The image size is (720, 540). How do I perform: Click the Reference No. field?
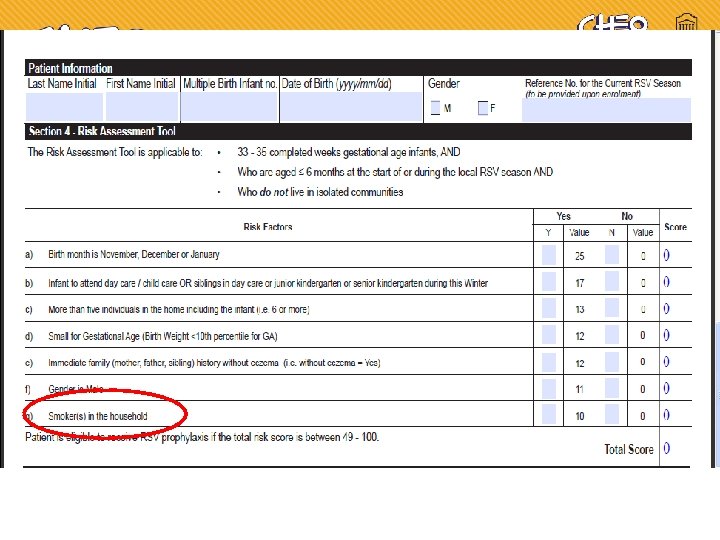(606, 109)
